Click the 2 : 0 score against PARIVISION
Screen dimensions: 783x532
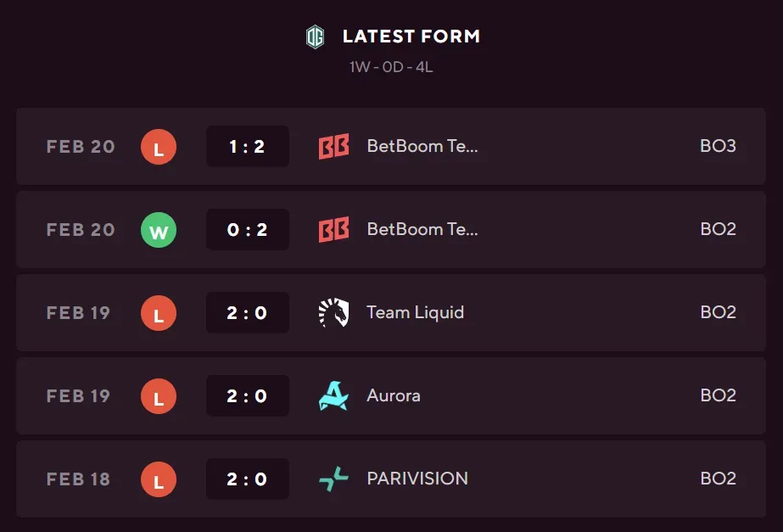[x=247, y=479]
